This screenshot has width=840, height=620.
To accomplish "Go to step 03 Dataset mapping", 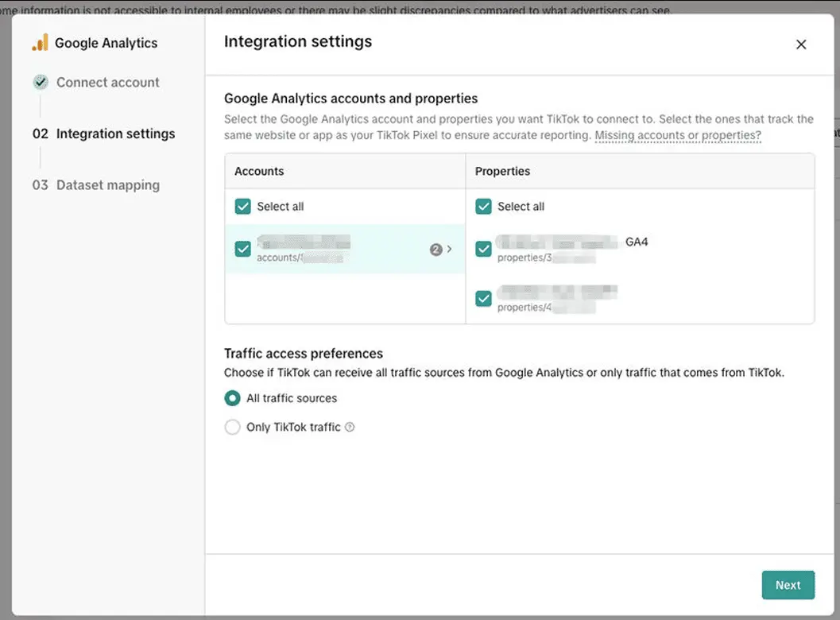I will point(96,185).
